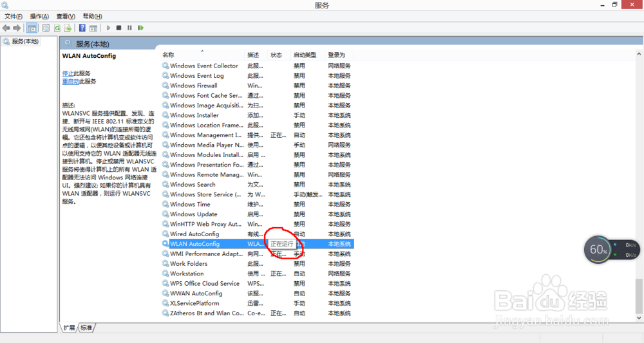Select 服务(本地) in the left tree
Viewport: 644px width, 343px height.
[21, 41]
